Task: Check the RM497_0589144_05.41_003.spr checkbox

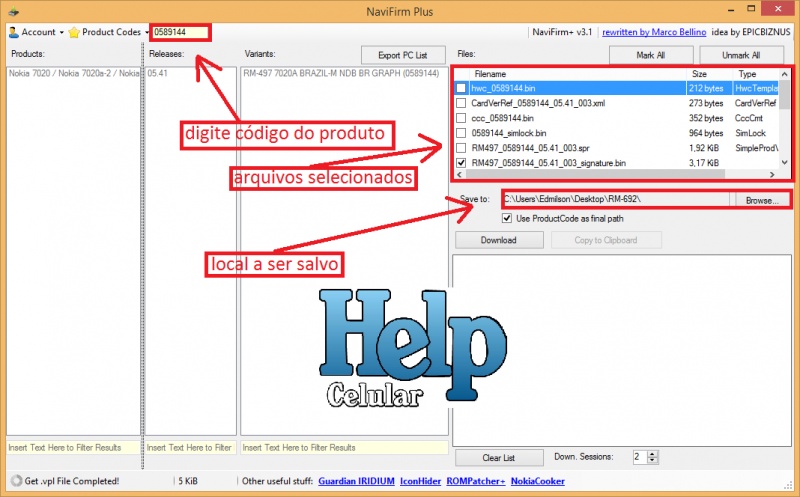Action: point(461,148)
